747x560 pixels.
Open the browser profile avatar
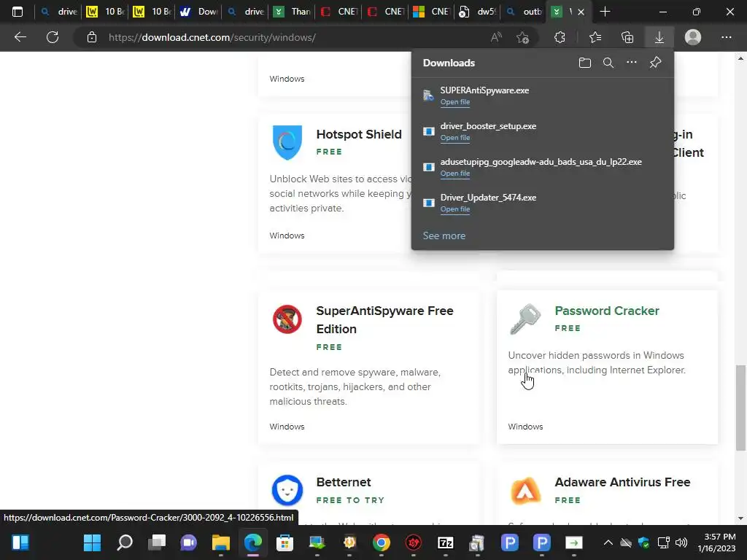point(693,37)
